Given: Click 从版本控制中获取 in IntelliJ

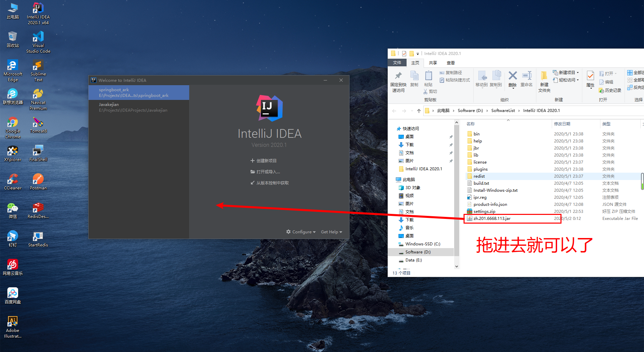Looking at the screenshot, I should click(270, 183).
